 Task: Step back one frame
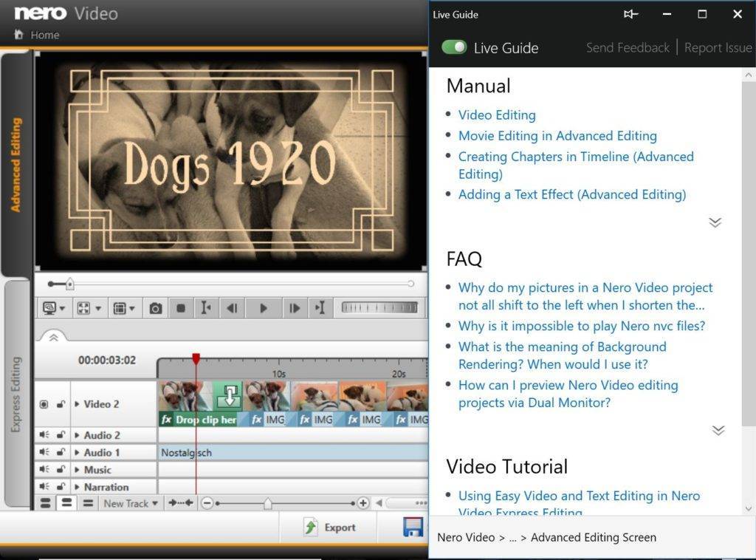point(232,309)
